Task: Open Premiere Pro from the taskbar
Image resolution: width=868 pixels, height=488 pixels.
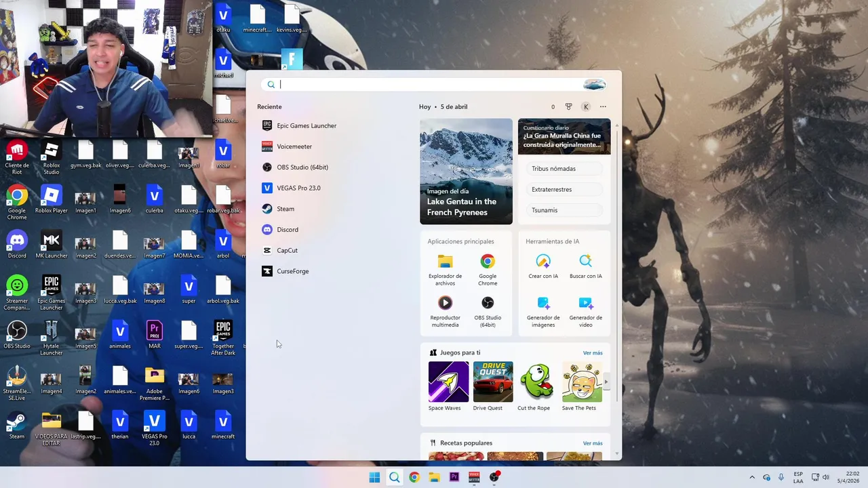Action: point(454,477)
